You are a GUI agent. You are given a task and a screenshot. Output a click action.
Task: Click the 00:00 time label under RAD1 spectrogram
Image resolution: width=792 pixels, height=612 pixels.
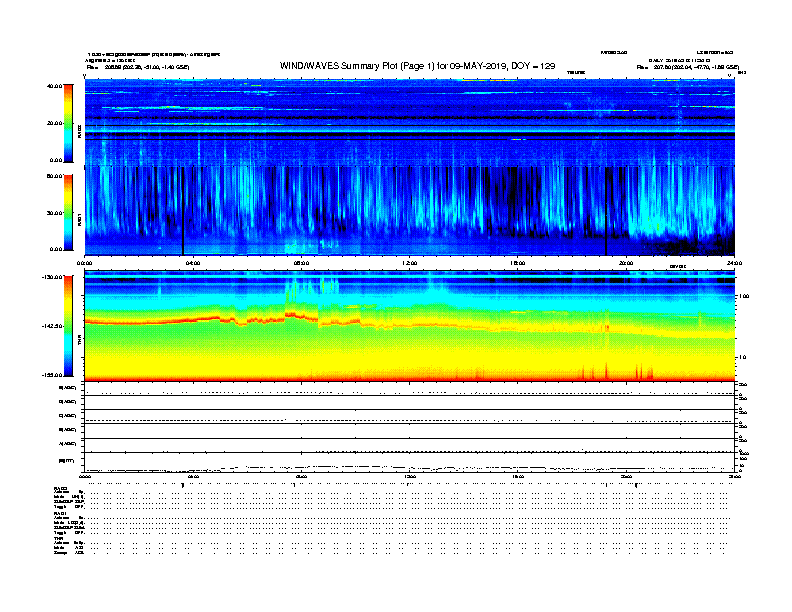click(x=84, y=263)
